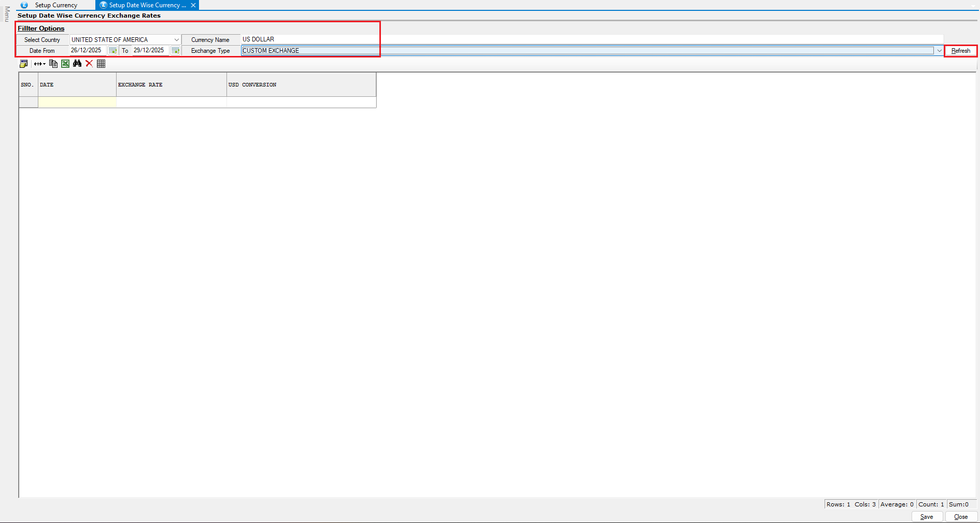Click the binoculars find icon
The image size is (980, 523).
coord(77,64)
